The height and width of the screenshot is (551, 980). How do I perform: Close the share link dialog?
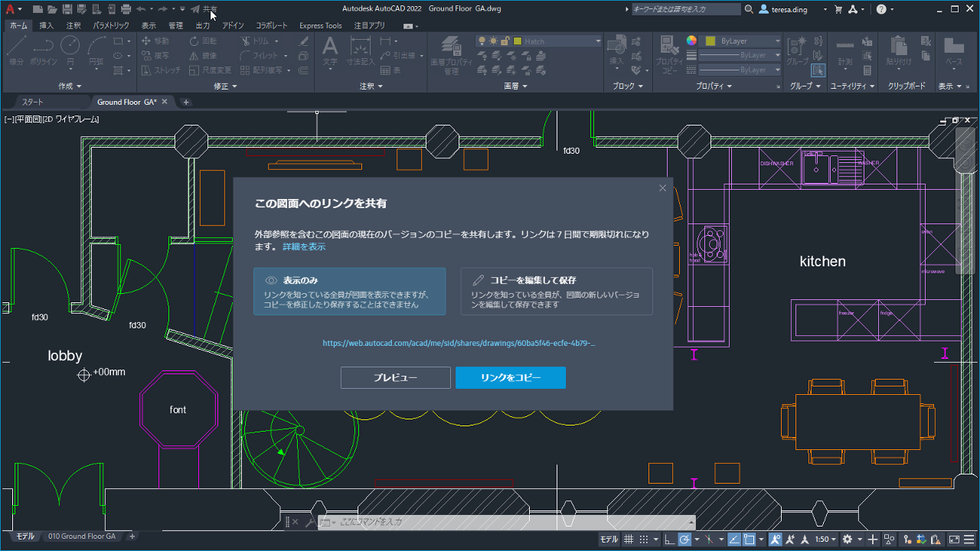pyautogui.click(x=663, y=188)
